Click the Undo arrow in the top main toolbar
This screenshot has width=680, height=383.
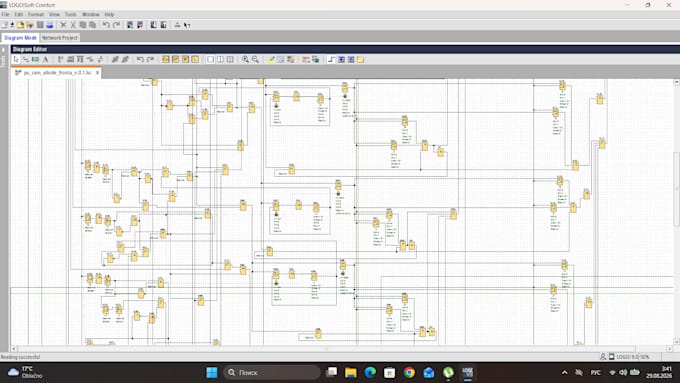point(106,25)
